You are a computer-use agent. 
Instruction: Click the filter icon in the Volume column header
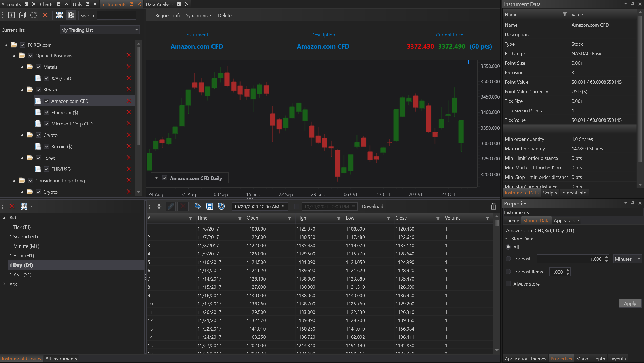pyautogui.click(x=487, y=218)
